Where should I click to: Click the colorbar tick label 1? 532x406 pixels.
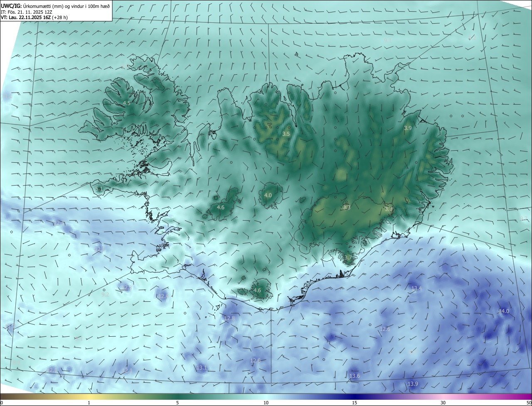pos(89,403)
